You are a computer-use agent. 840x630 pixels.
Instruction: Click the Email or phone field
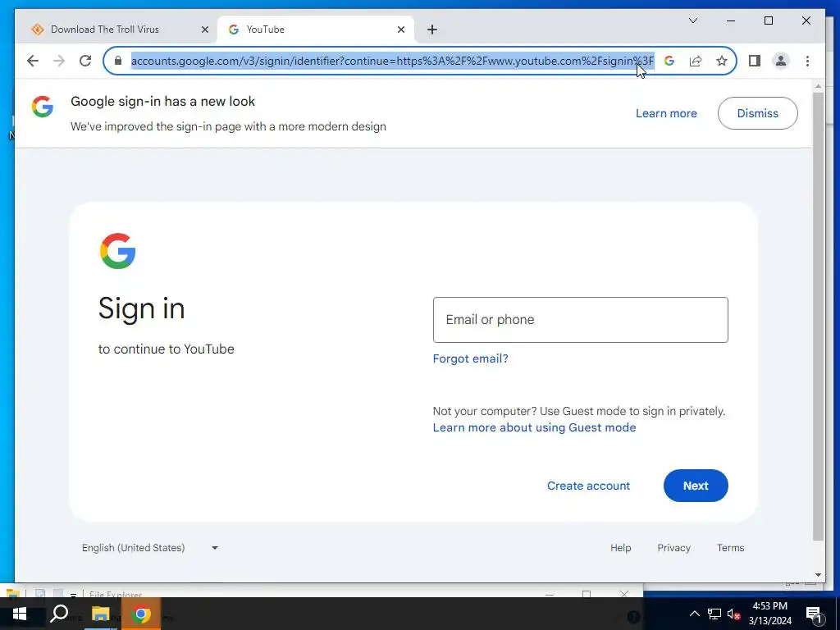pyautogui.click(x=580, y=320)
